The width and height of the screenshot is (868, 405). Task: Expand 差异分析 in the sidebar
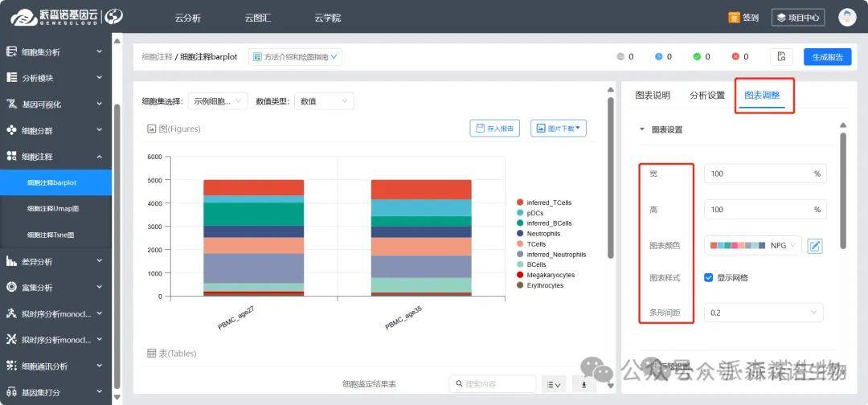click(x=55, y=261)
